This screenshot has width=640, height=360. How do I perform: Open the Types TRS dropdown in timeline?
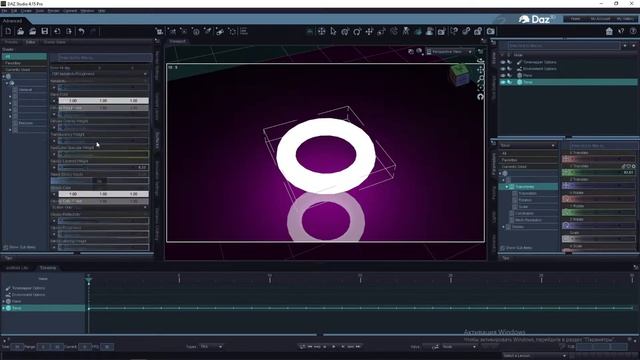click(x=211, y=347)
